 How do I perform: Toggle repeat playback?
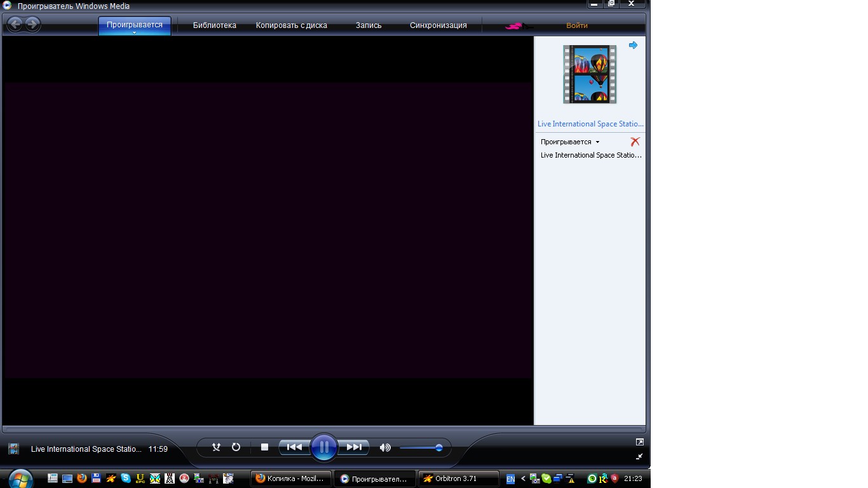[x=236, y=447]
